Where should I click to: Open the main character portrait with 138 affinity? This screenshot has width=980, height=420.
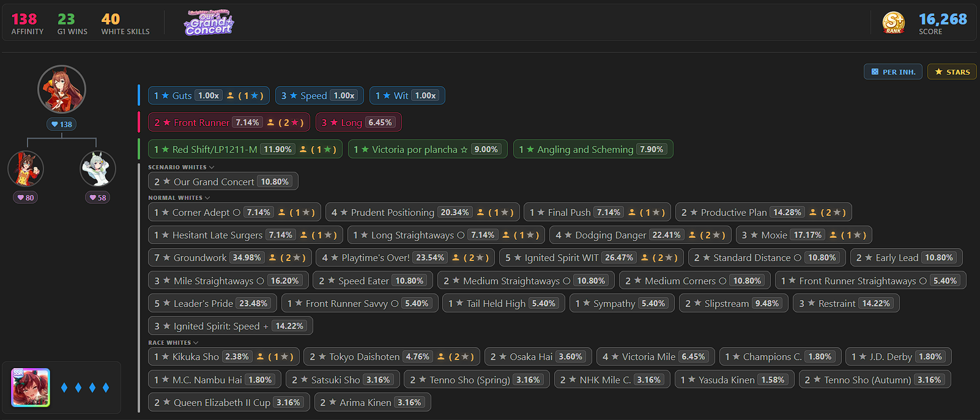click(62, 89)
